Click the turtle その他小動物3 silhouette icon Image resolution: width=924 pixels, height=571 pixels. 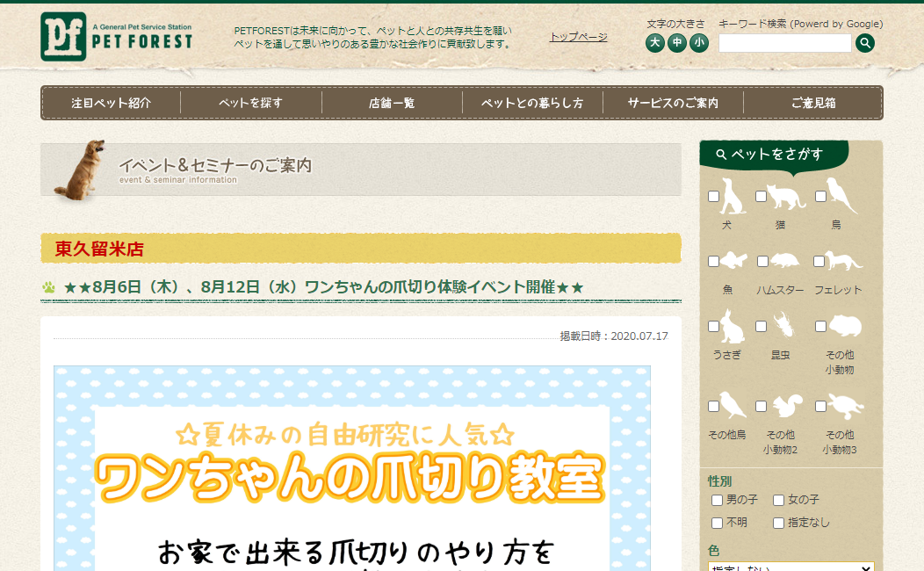(846, 406)
